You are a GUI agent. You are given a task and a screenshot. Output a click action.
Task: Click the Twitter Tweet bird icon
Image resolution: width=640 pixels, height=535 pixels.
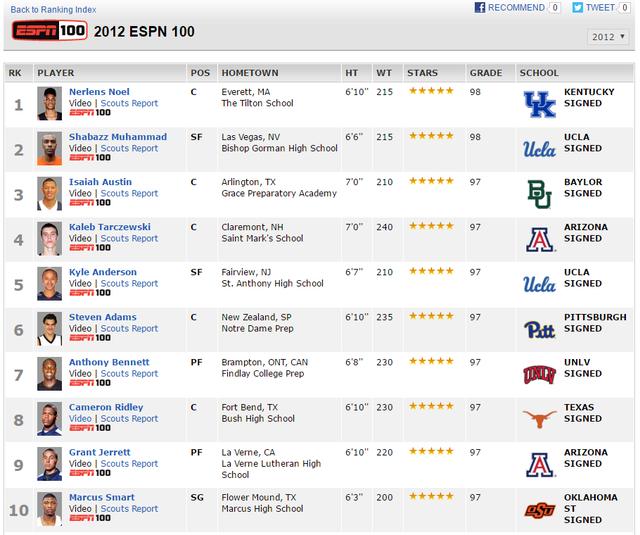click(x=577, y=7)
